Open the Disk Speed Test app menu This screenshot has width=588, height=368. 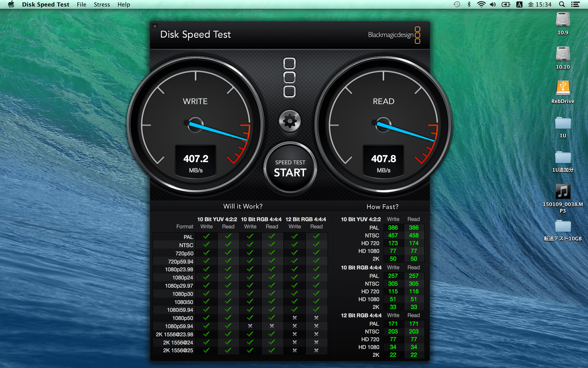pyautogui.click(x=46, y=4)
